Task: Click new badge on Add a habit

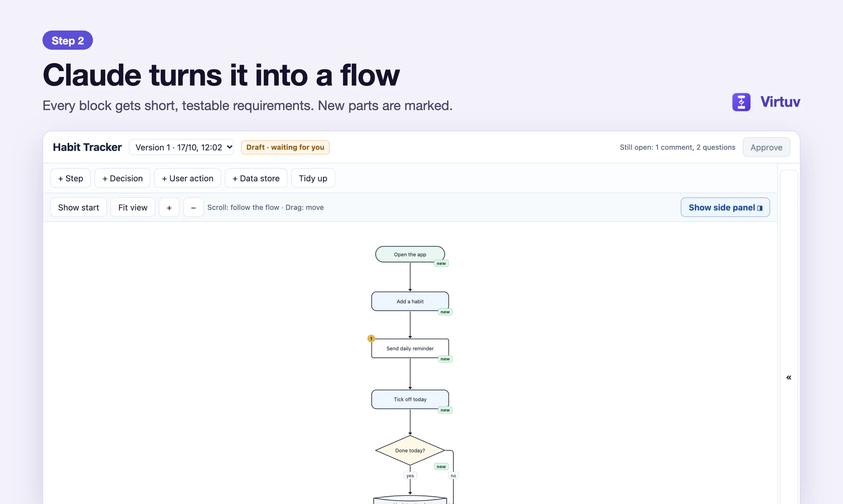Action: coord(445,312)
